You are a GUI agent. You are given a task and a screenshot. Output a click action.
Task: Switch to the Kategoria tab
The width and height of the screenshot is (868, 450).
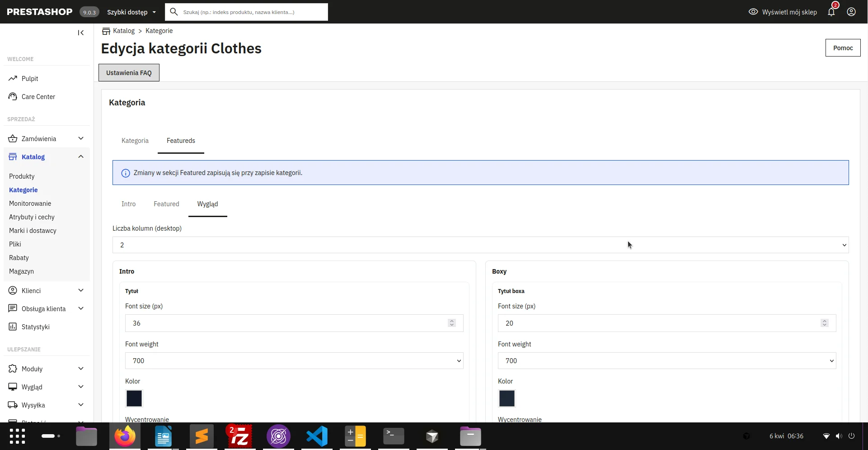(x=135, y=141)
